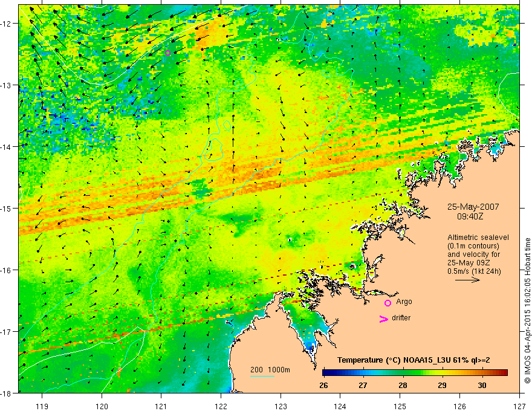Click the latitude -15 axis label
The image size is (532, 411).
click(6, 209)
